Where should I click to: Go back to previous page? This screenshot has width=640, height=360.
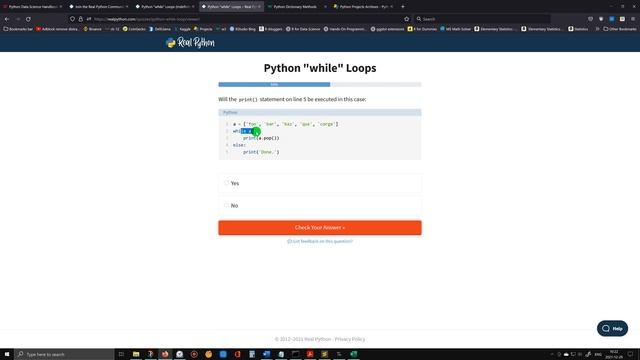7,19
